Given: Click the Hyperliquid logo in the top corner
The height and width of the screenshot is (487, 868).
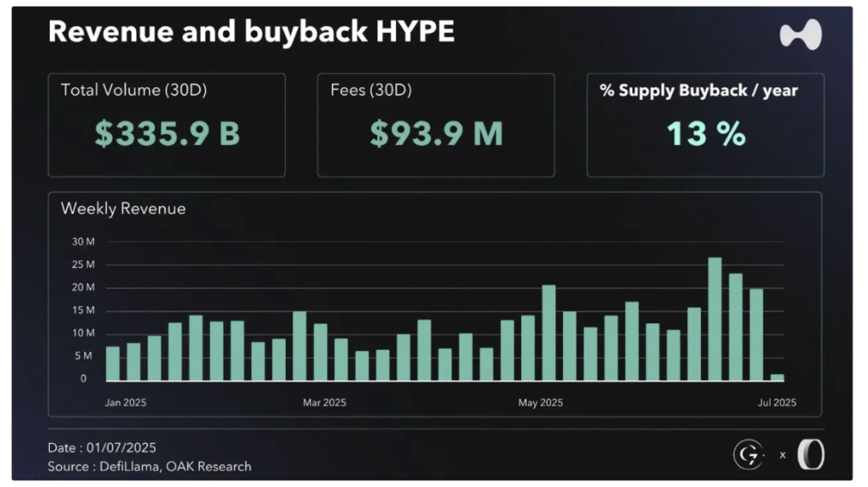Looking at the screenshot, I should [x=800, y=35].
